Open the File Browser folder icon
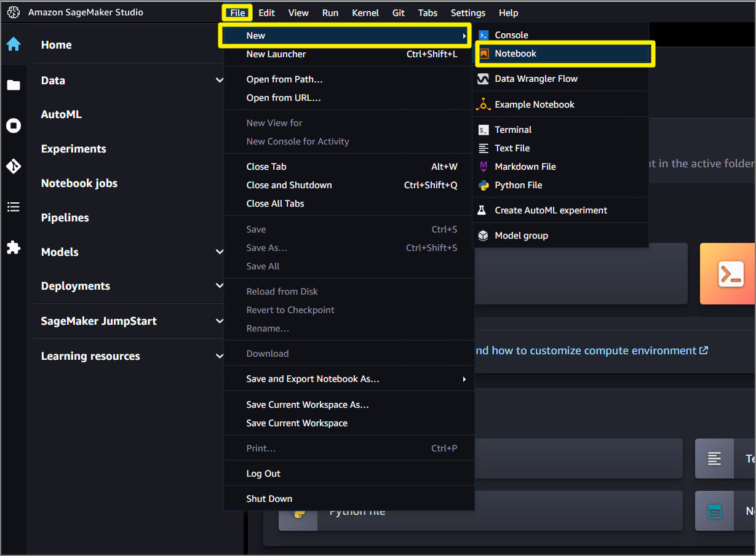Image resolution: width=756 pixels, height=556 pixels. tap(14, 85)
